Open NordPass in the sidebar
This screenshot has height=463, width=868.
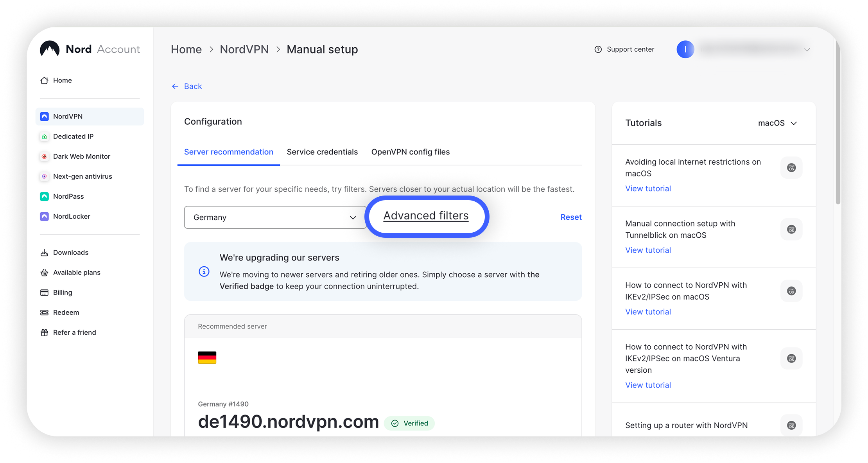pyautogui.click(x=62, y=196)
